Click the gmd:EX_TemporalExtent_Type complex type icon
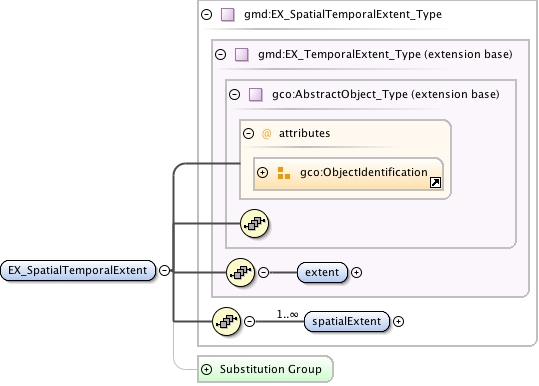This screenshot has width=539, height=386. 242,55
